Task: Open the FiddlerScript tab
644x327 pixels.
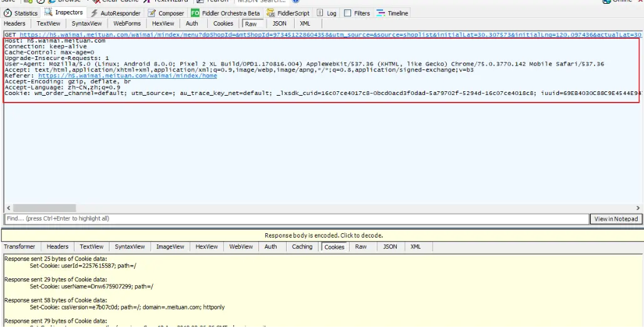Action: click(288, 13)
